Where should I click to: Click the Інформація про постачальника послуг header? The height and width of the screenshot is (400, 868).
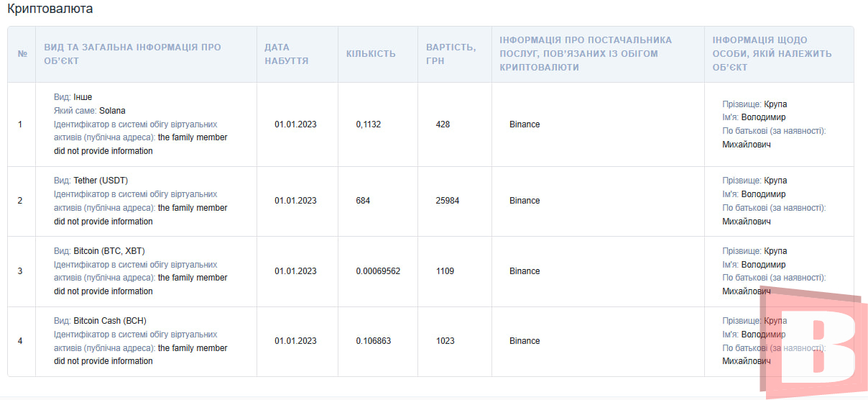point(586,54)
